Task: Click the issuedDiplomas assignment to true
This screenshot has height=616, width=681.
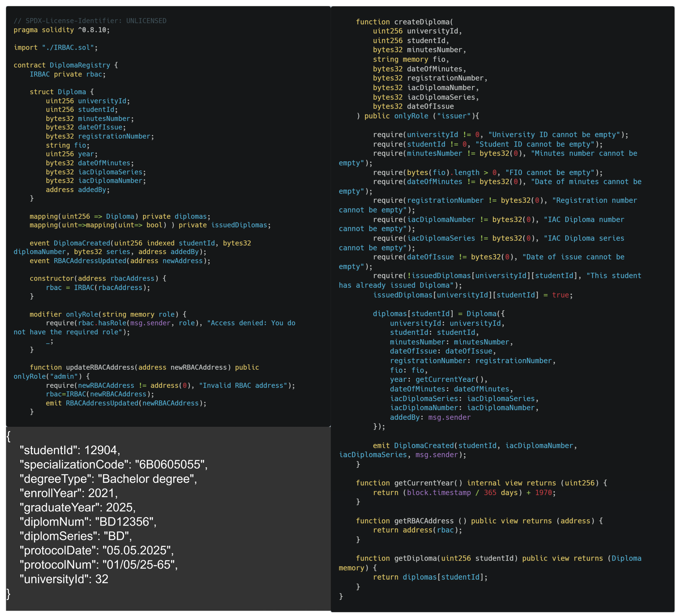Action: point(473,295)
